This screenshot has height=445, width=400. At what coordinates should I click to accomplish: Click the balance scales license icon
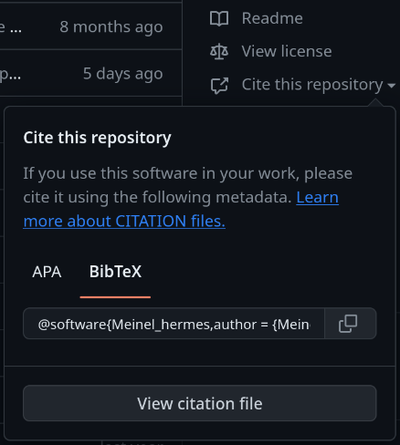tap(219, 51)
